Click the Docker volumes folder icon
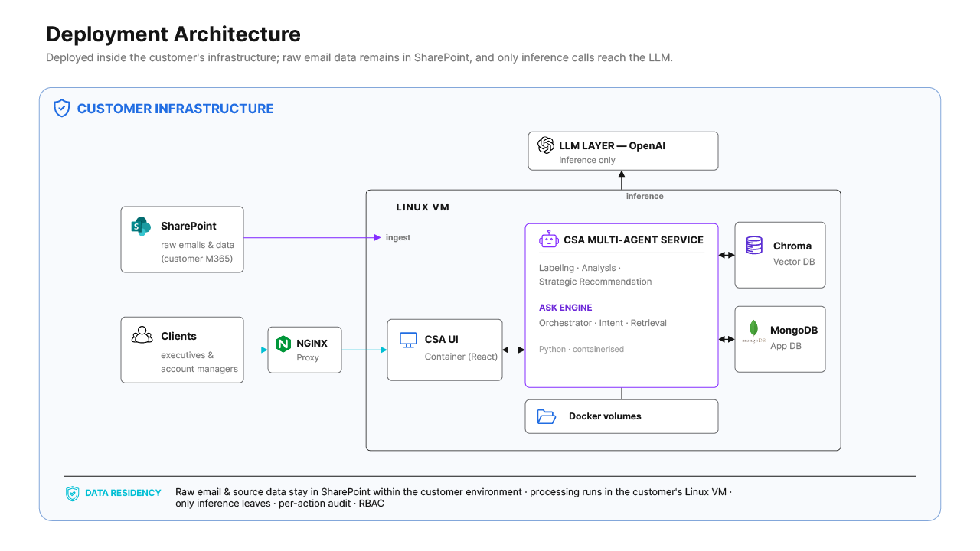 click(546, 416)
